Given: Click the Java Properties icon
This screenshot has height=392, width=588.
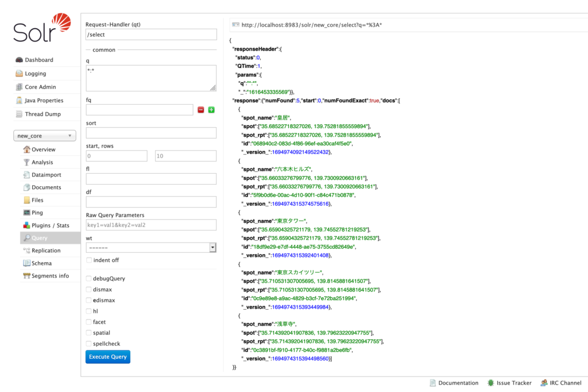Looking at the screenshot, I should pos(19,101).
